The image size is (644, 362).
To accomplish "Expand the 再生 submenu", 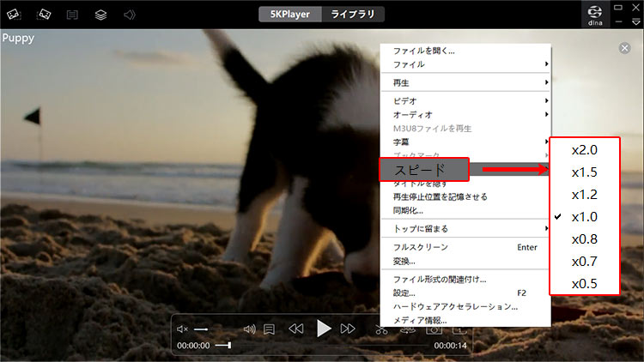I will pyautogui.click(x=465, y=82).
